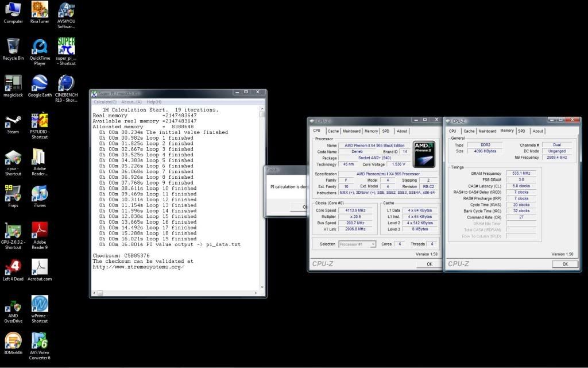This screenshot has height=368, width=588.
Task: Open SPD tab in right CPU-Z window
Action: [521, 131]
